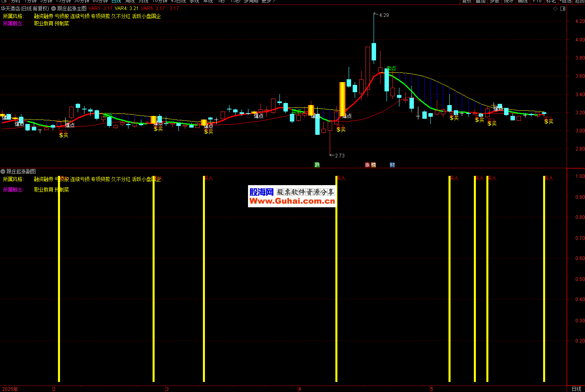The height and width of the screenshot is (392, 585).
Task: Collapse the 跟庄起涨副图 indicator chevron
Action: pos(3,171)
